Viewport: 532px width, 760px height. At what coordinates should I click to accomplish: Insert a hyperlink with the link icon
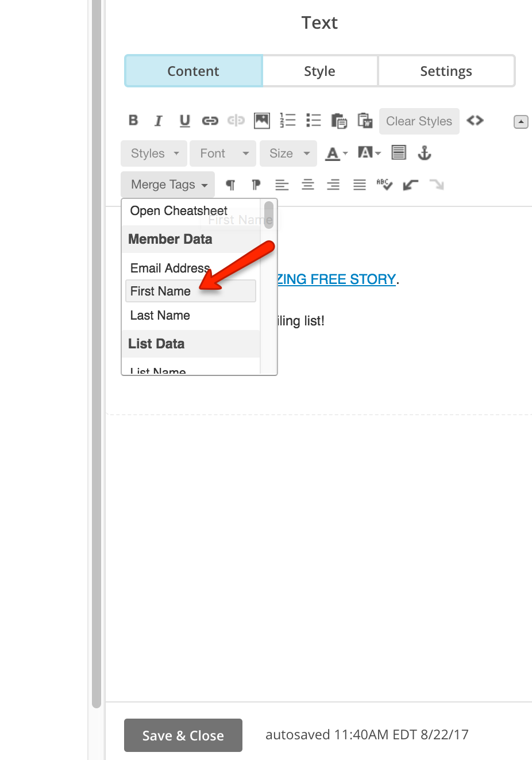210,121
